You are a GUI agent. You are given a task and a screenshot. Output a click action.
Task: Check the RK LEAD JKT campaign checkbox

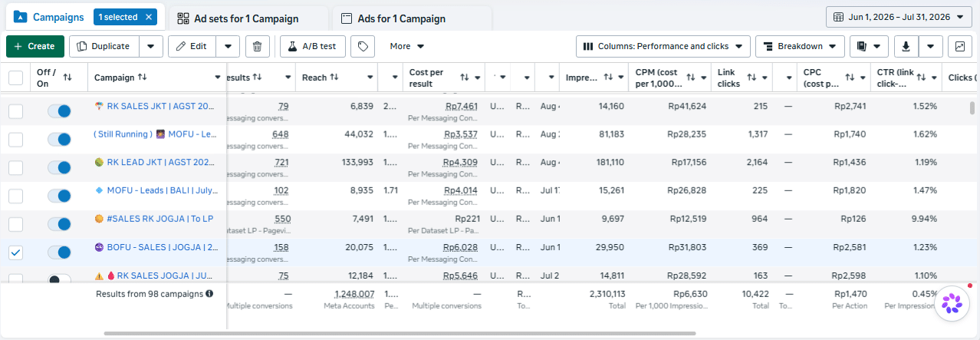pos(15,168)
